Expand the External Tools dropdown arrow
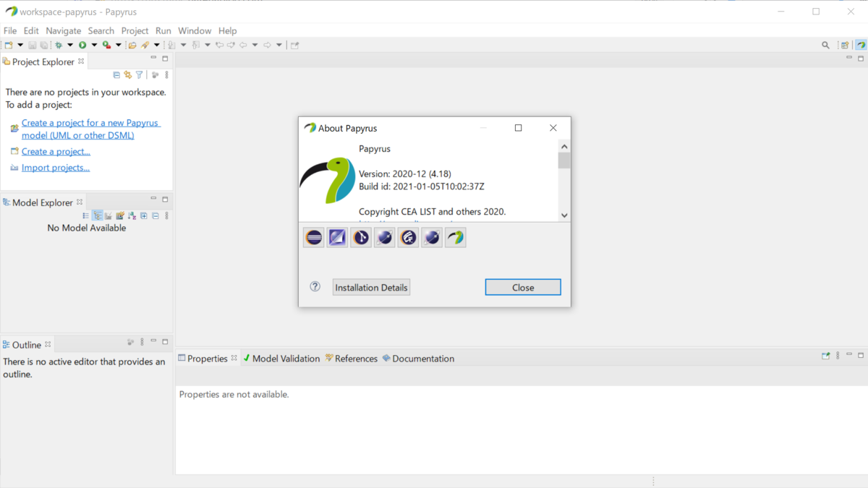The height and width of the screenshot is (488, 868). [119, 45]
